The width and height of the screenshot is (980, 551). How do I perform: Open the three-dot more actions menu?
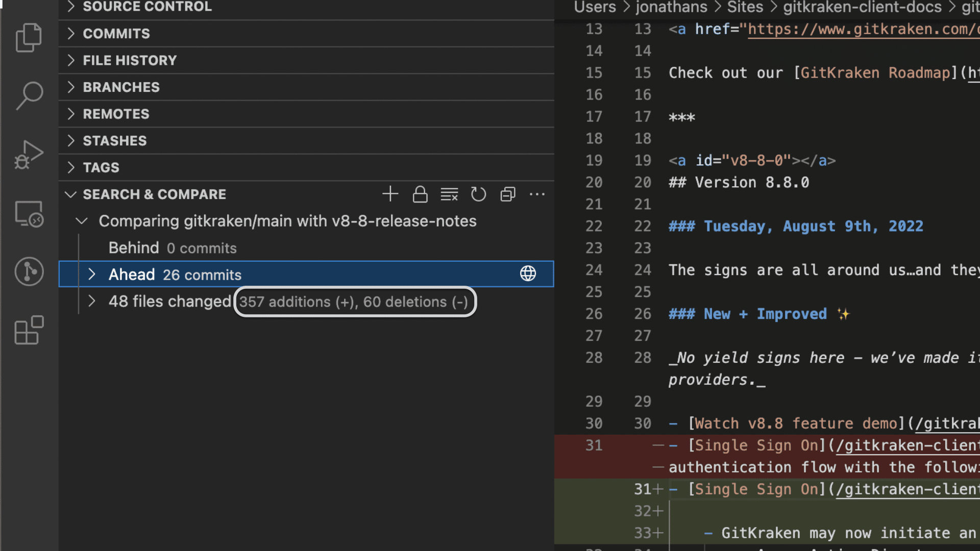click(537, 194)
